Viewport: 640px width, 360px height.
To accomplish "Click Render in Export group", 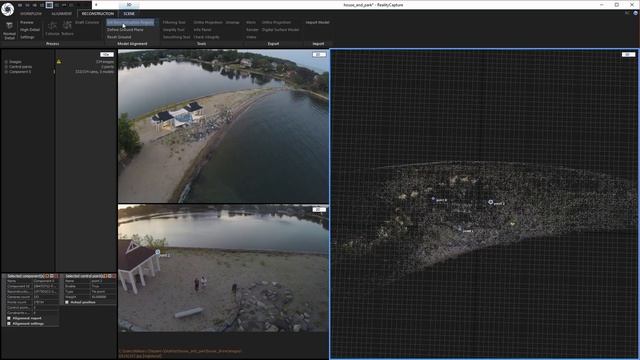I will [253, 30].
